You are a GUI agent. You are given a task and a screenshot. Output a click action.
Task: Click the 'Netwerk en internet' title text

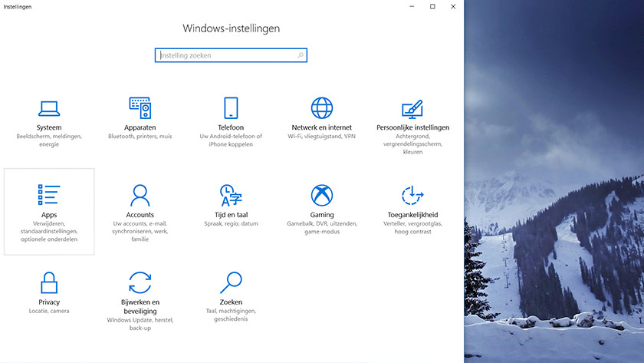pyautogui.click(x=321, y=127)
